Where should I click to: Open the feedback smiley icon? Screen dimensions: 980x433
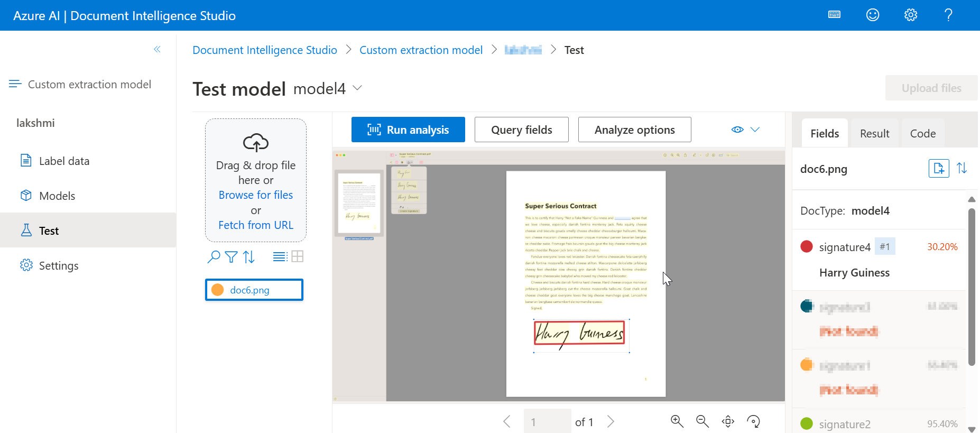pos(873,15)
